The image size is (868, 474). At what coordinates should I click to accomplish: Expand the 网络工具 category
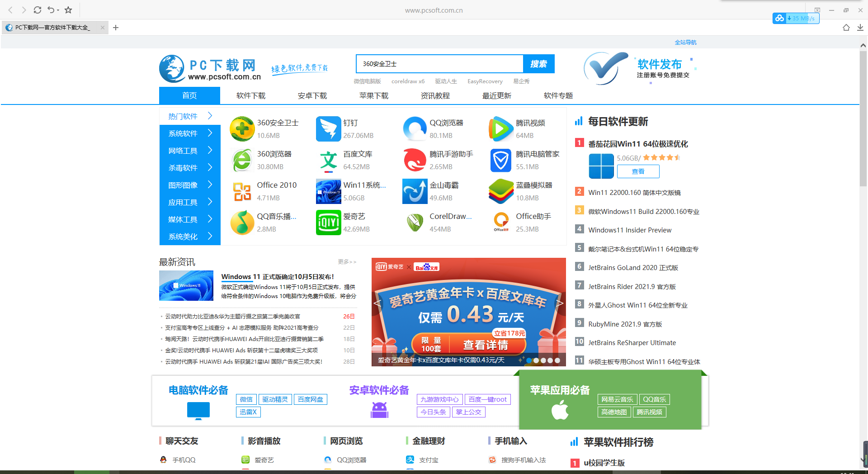pos(183,150)
